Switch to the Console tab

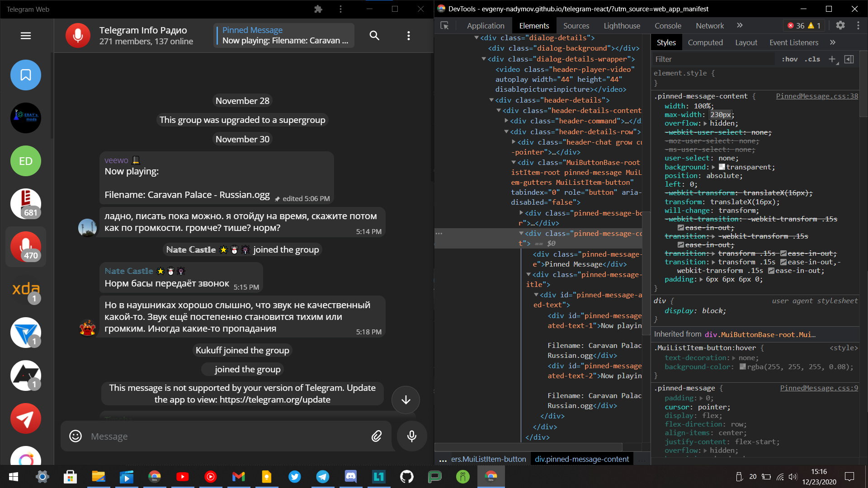tap(668, 26)
